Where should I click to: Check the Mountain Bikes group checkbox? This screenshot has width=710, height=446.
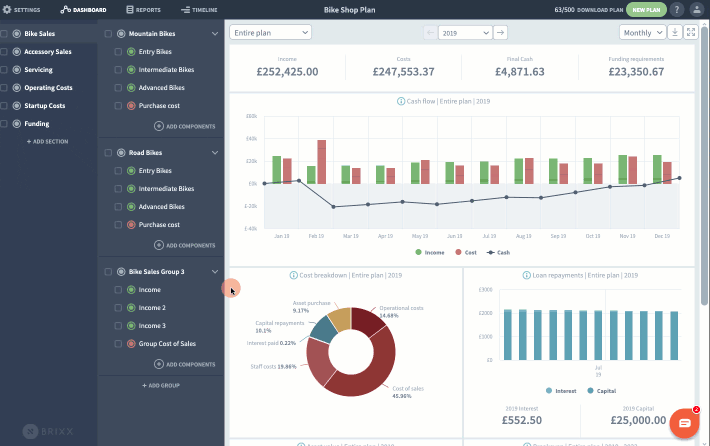pyautogui.click(x=108, y=34)
